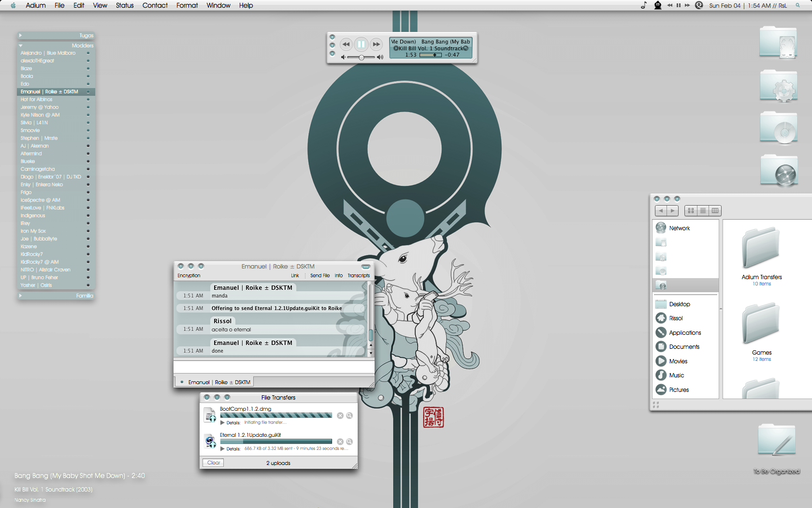Screen dimensions: 812x508
Task: Cancel the BootCamp1.1.2.dmg transfer
Action: (340, 416)
